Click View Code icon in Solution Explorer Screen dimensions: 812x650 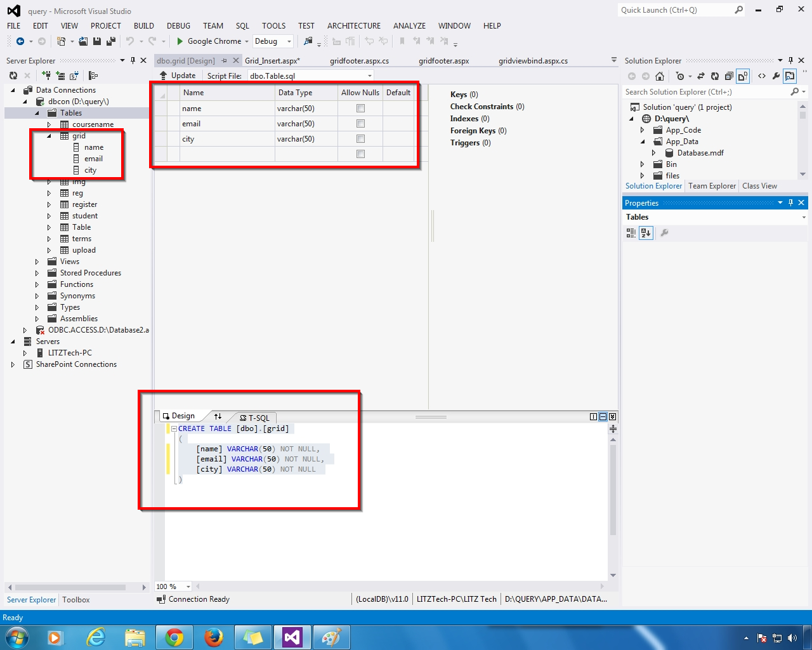click(762, 76)
